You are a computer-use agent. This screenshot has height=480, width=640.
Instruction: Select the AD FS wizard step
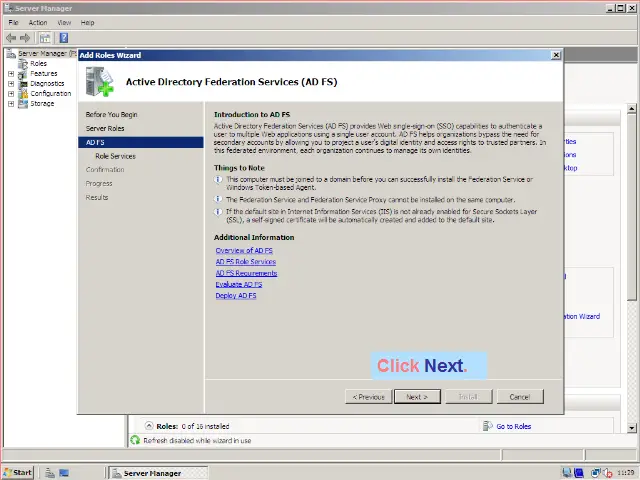(x=141, y=142)
